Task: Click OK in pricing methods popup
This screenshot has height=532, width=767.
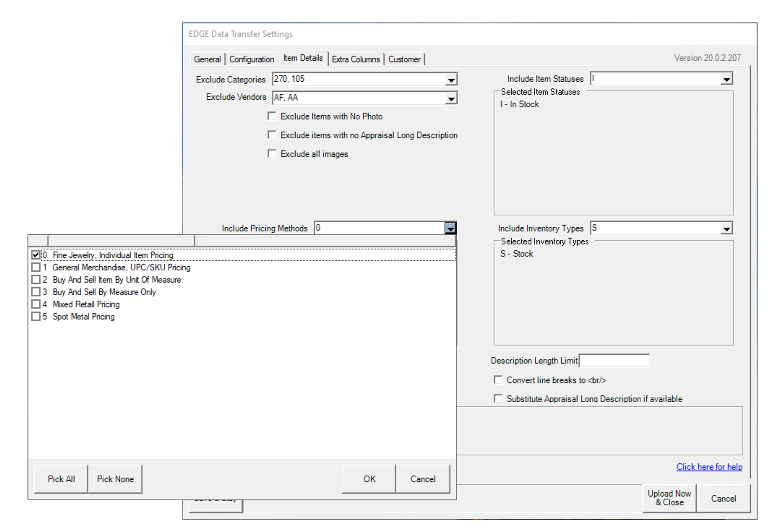Action: (369, 479)
